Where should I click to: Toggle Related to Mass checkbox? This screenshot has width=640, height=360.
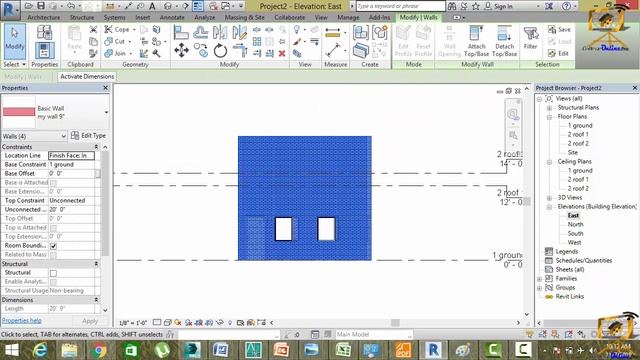pyautogui.click(x=53, y=255)
